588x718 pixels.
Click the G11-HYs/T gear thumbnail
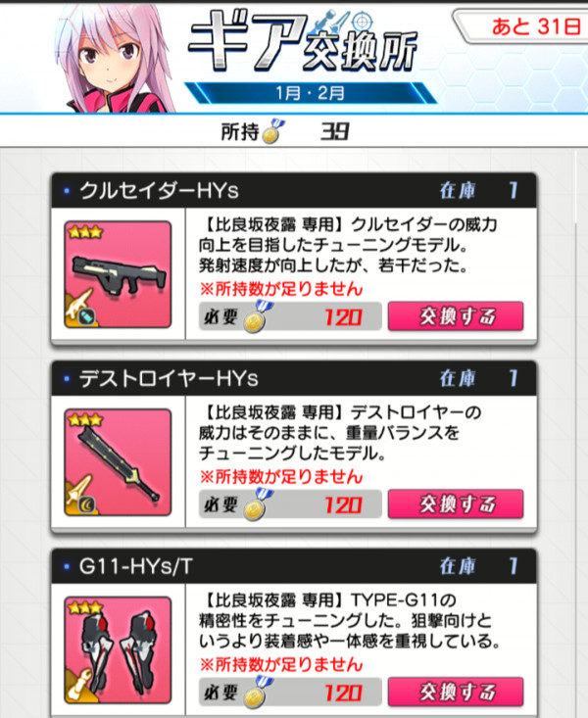118,650
